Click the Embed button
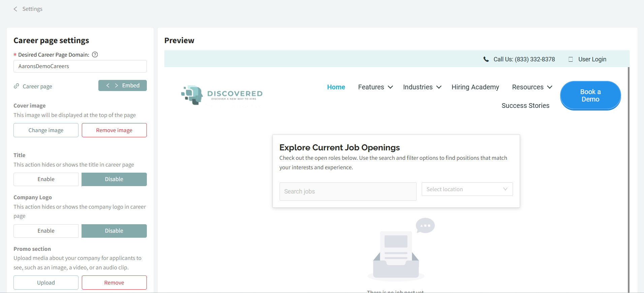Image resolution: width=644 pixels, height=293 pixels. coord(123,86)
